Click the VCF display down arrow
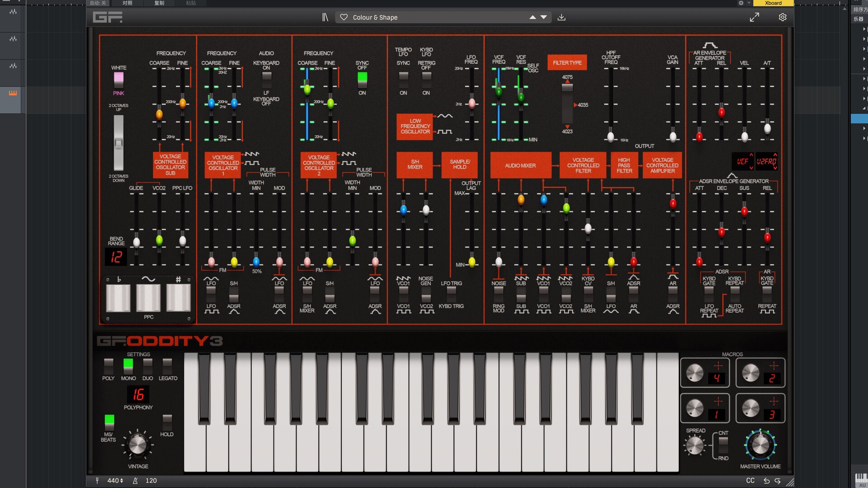 751,168
